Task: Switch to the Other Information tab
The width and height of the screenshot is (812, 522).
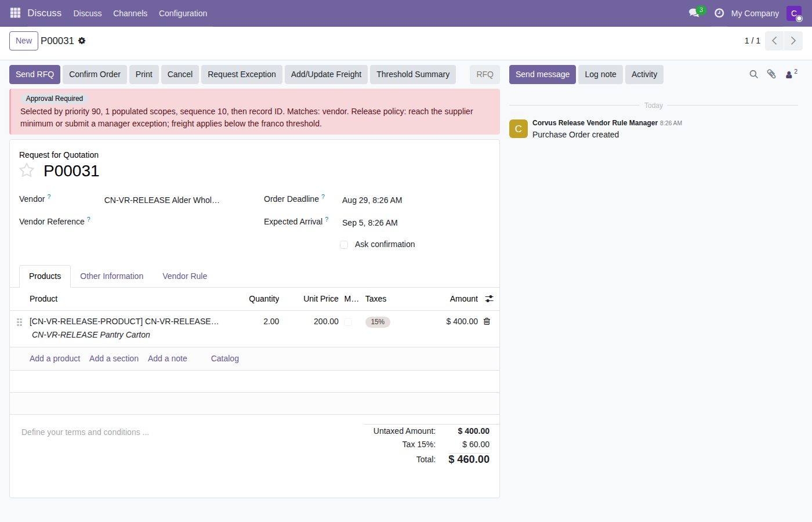Action: pos(112,276)
